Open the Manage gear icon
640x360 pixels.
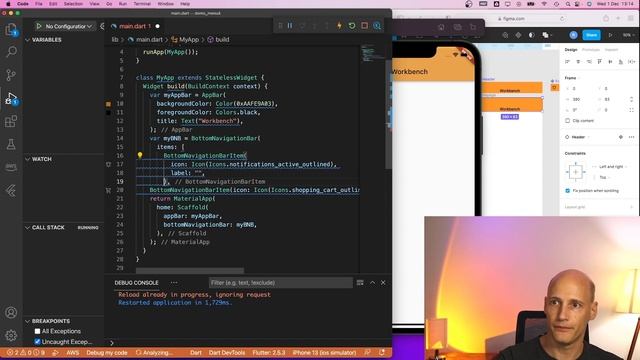coord(11,336)
